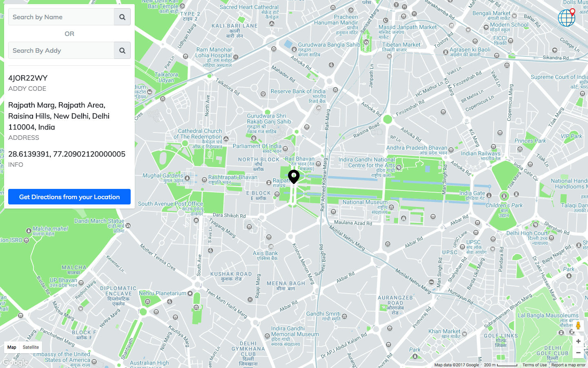
Task: Click the Google logo on the map
Action: [15, 362]
